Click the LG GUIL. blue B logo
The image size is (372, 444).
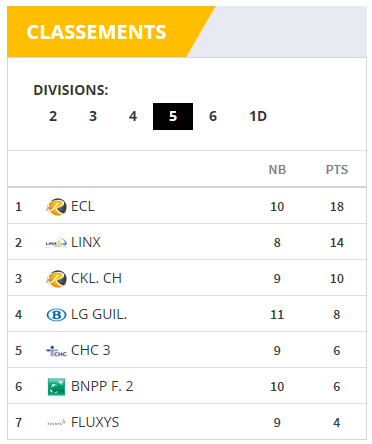56,315
